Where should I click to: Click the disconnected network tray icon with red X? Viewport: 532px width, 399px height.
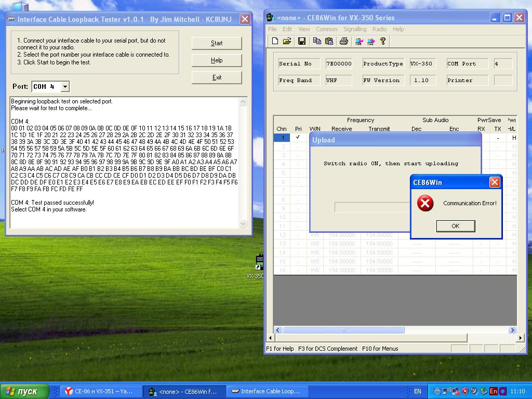click(x=456, y=391)
